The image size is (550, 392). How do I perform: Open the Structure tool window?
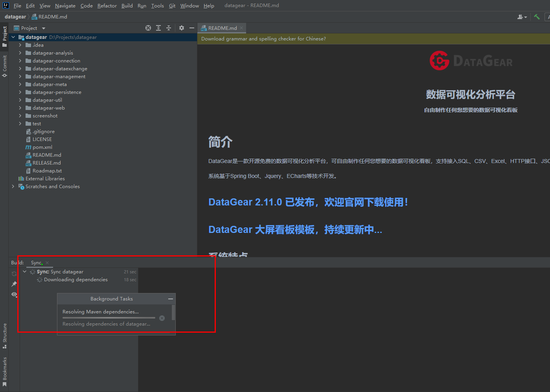tap(4, 334)
